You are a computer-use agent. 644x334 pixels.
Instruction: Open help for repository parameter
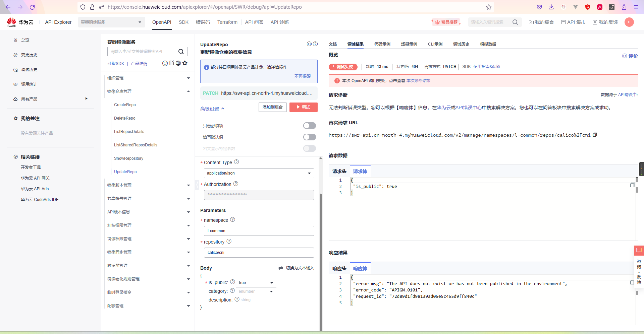point(229,241)
